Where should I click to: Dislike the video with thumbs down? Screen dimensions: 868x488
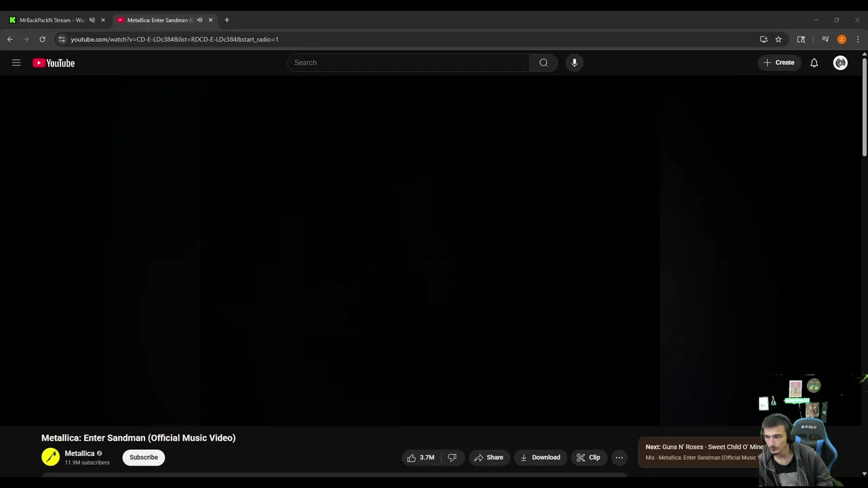click(x=452, y=457)
